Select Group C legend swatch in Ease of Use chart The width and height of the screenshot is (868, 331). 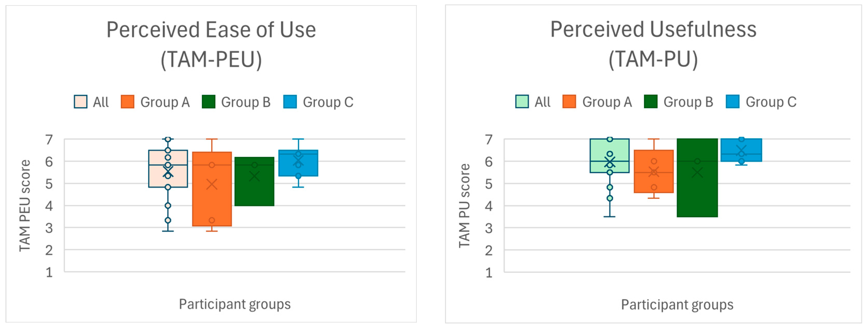[290, 101]
